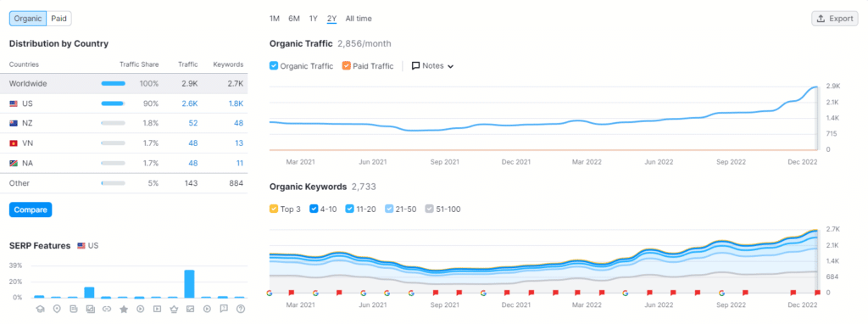Screen dimensions: 868x324
Task: Click the first Google update marker at chart start
Action: [270, 293]
